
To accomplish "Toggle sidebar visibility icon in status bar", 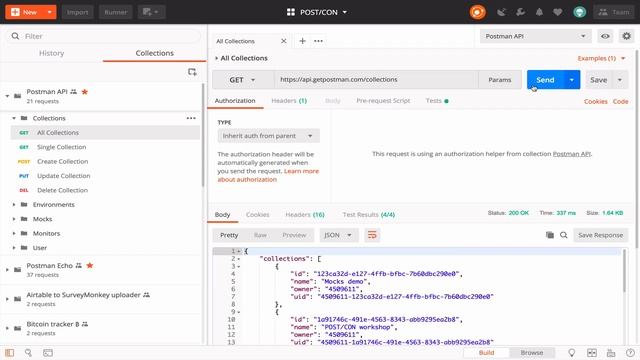I will pos(9,353).
